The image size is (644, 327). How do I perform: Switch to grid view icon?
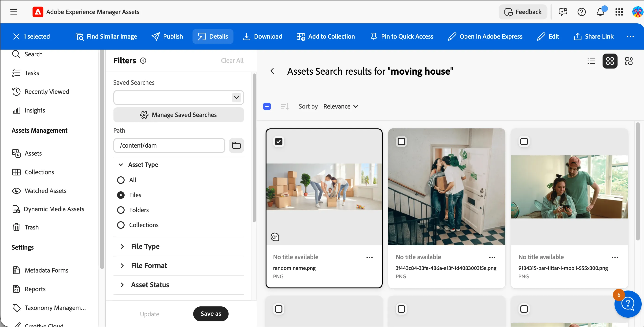610,61
